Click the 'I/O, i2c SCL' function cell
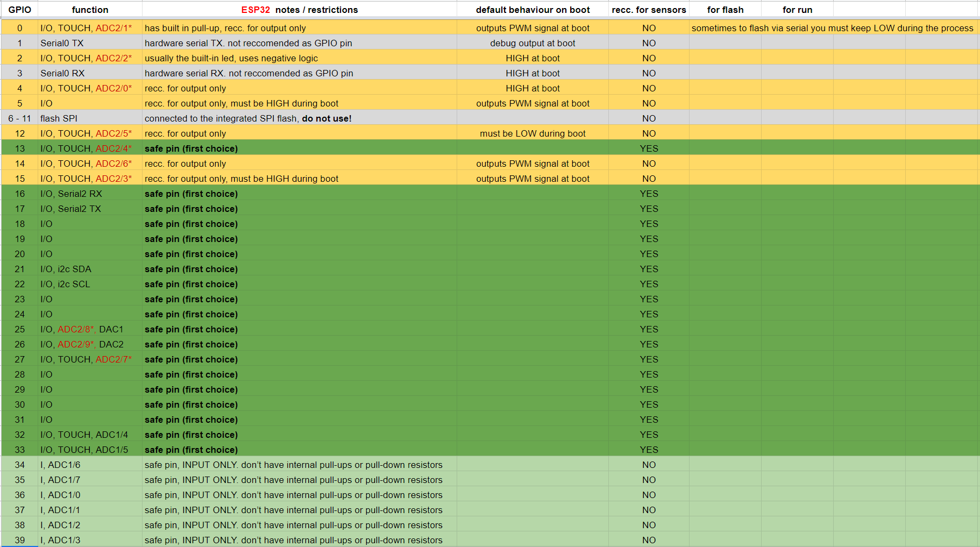 coord(90,284)
